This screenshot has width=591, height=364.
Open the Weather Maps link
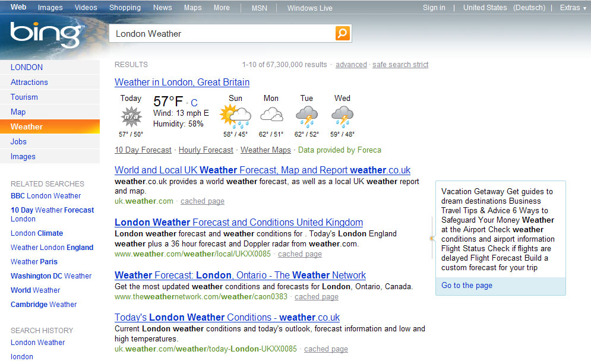click(x=266, y=150)
